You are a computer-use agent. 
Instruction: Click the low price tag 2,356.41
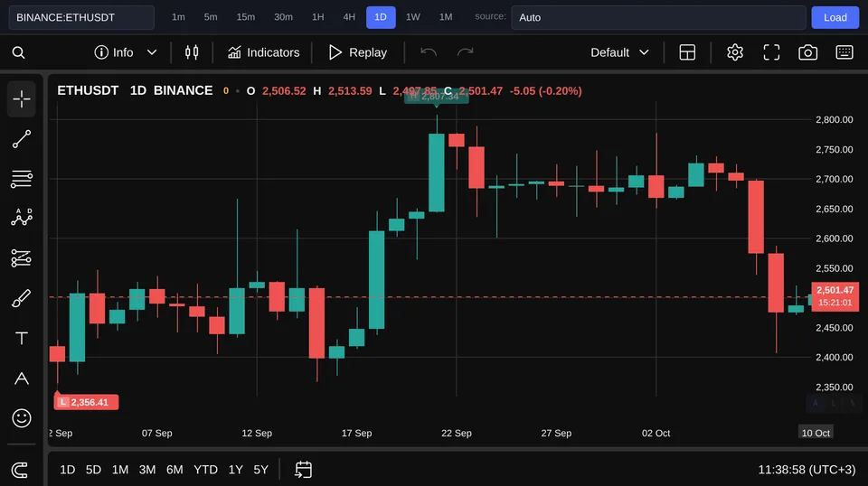pyautogui.click(x=86, y=402)
